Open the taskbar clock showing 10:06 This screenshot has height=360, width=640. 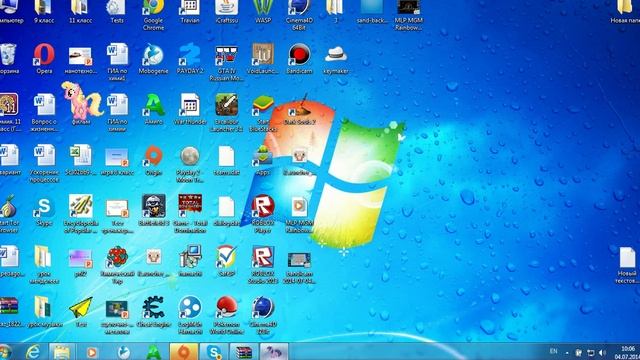(x=627, y=353)
